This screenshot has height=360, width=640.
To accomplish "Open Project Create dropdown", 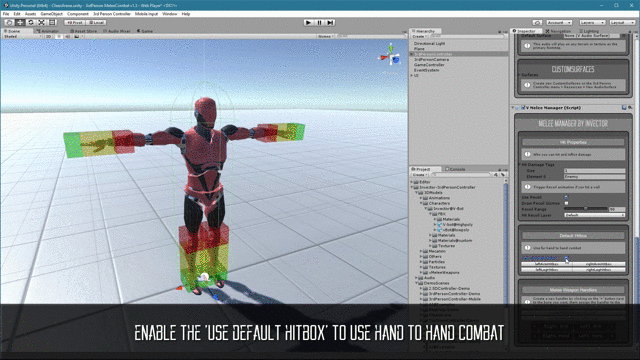I will (419, 175).
